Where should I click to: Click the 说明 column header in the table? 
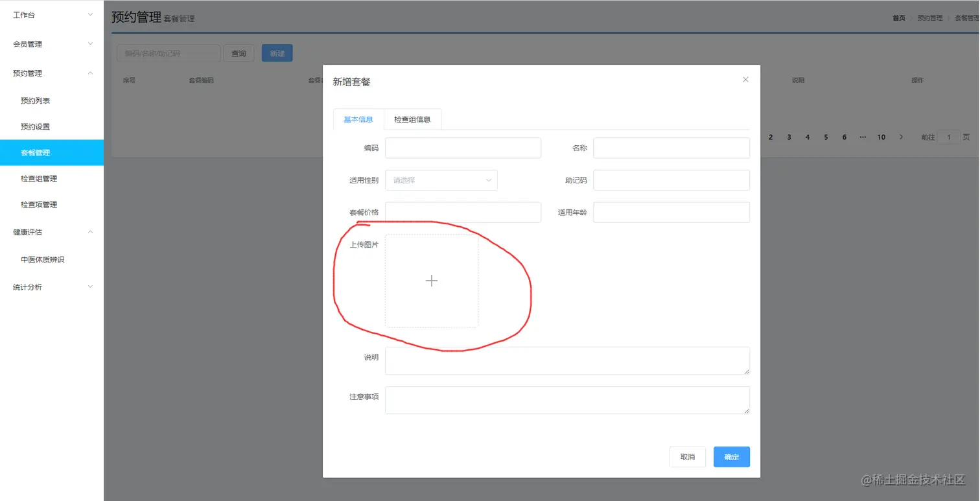pos(798,80)
